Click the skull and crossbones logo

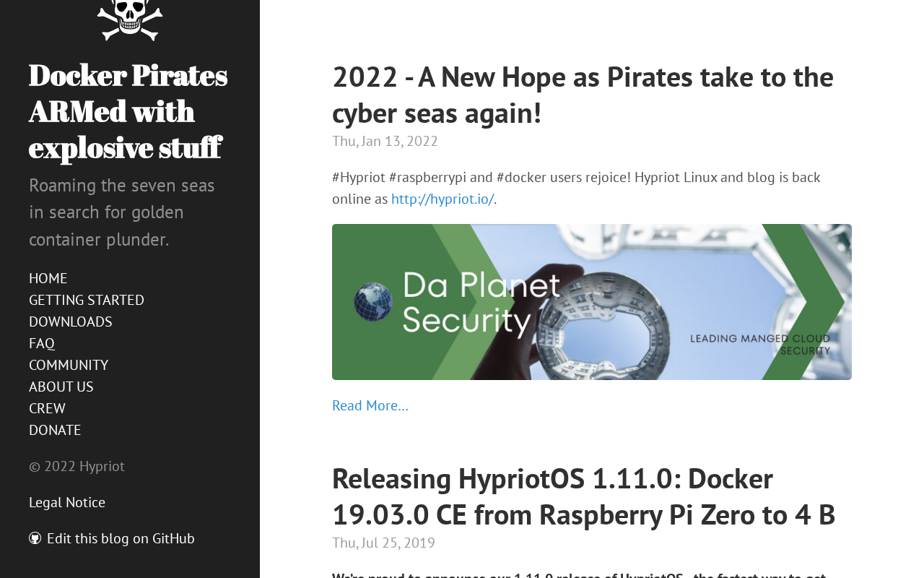point(130,20)
